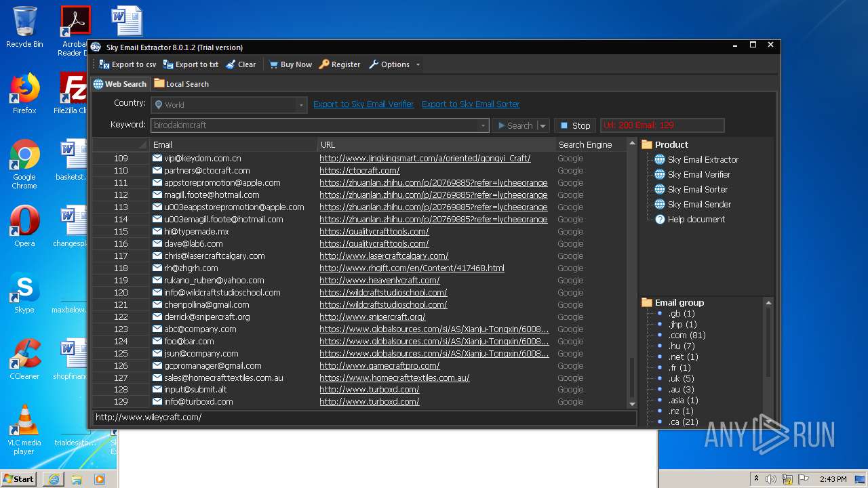Open Export to Sky Email Sorter link
Viewport: 868px width, 488px height.
coord(471,104)
